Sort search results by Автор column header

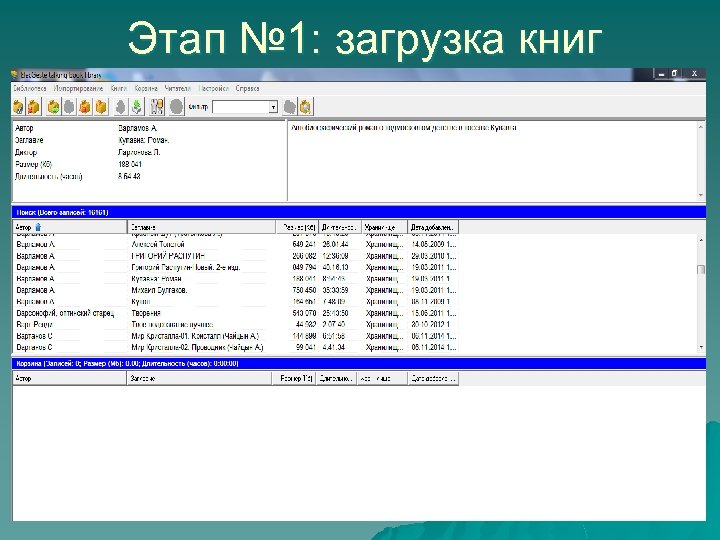tap(70, 227)
